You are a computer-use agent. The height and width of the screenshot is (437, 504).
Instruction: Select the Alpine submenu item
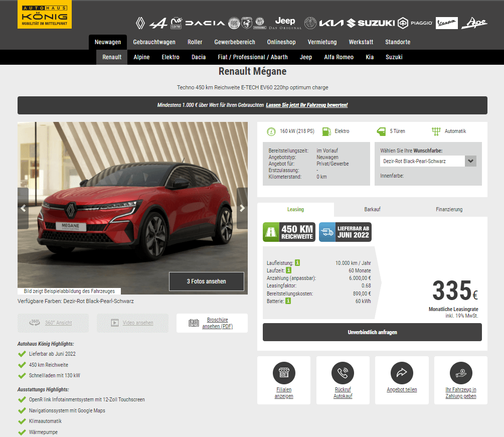pos(141,57)
